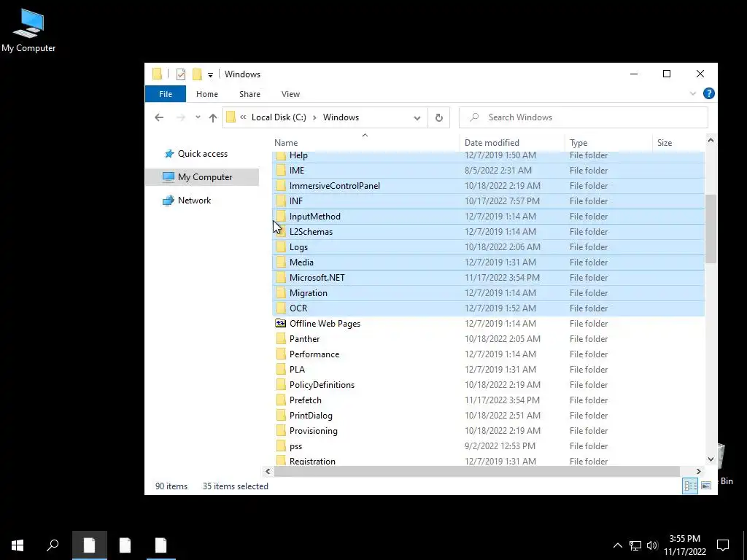Click the Media folder icon
This screenshot has height=560, width=747.
point(281,262)
